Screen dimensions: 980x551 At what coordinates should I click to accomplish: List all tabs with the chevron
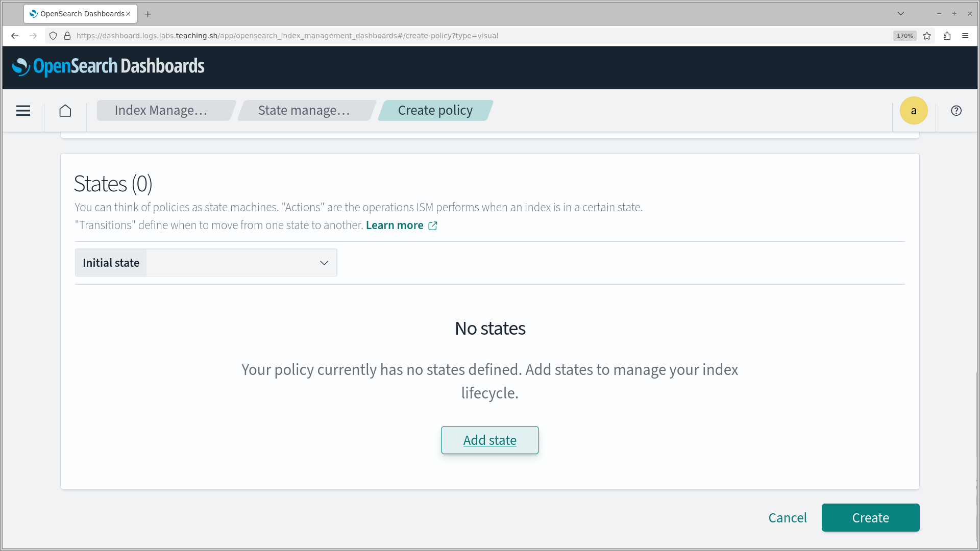coord(900,14)
